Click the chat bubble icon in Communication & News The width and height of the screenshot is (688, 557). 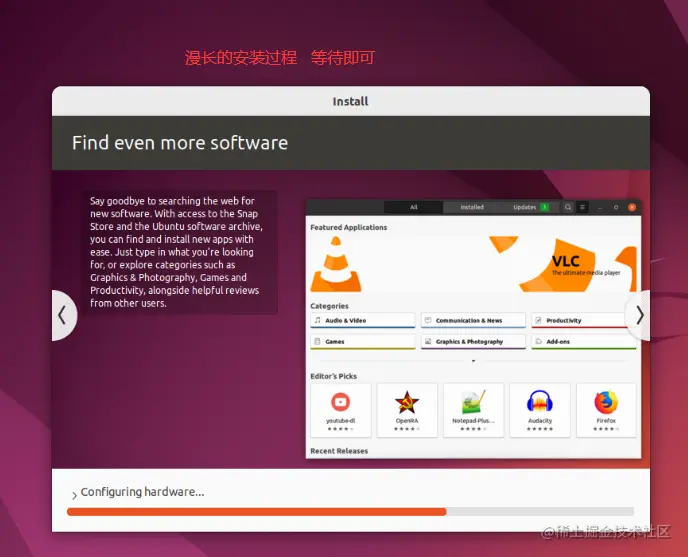(x=428, y=320)
